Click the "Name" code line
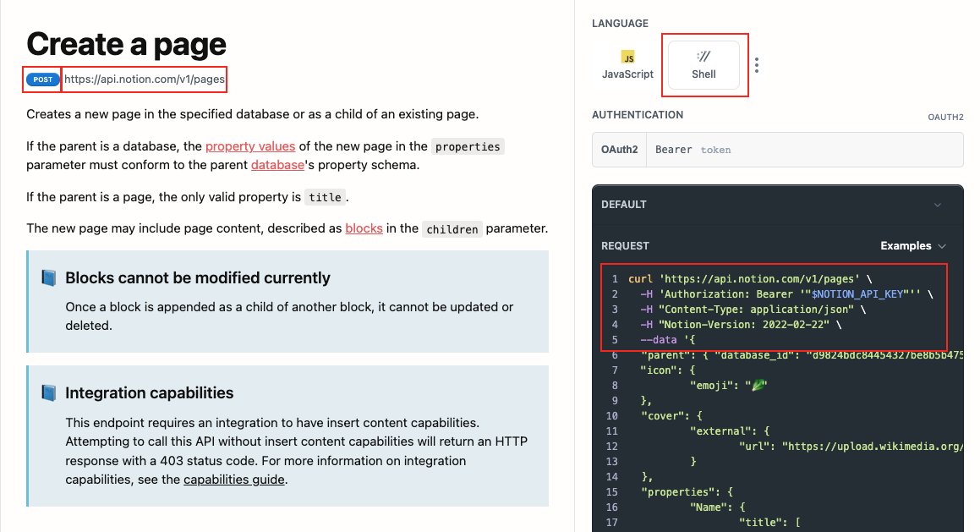 click(717, 507)
